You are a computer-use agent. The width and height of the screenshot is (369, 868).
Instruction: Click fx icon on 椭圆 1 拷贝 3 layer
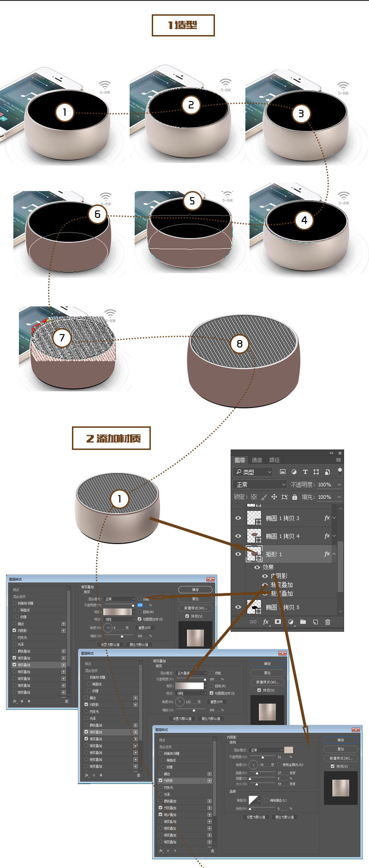[327, 518]
